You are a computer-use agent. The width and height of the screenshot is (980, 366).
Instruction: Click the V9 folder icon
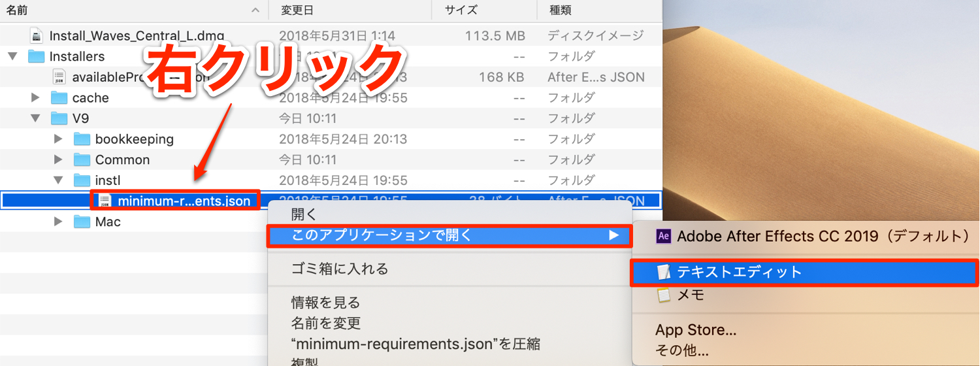pyautogui.click(x=59, y=118)
